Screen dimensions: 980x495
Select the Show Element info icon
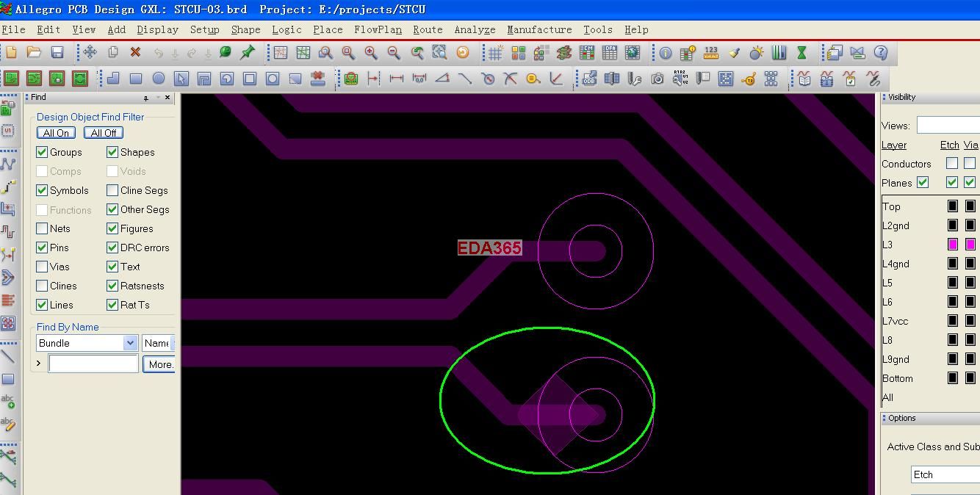(x=666, y=53)
